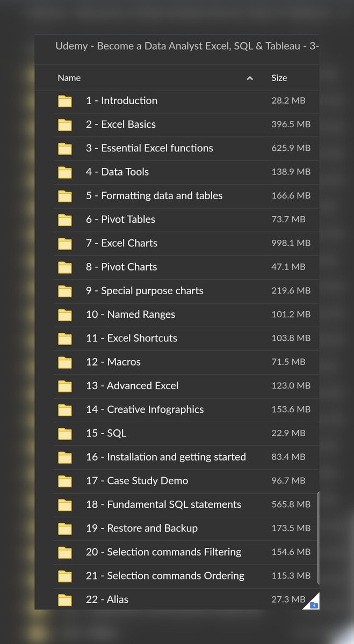This screenshot has height=644, width=354.
Task: Click folder icon beside 8 - Pivot Charts
Action: tap(65, 267)
